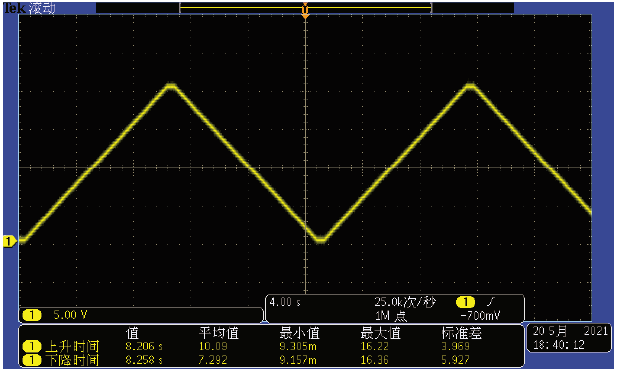Screen dimensions: 617x372
Task: Click the rise time minimum 9.305m
Action: [x=298, y=346]
